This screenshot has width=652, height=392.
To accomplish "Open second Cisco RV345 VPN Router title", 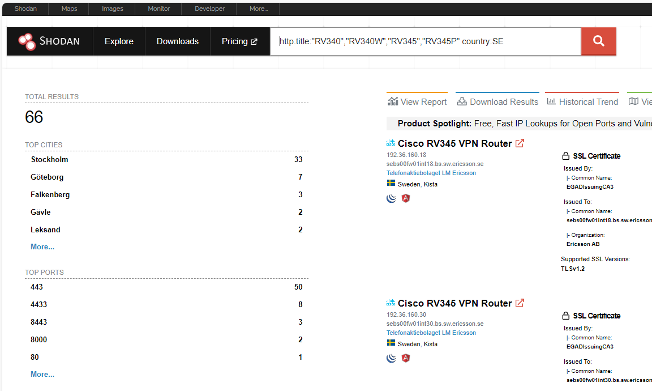I will 454,303.
